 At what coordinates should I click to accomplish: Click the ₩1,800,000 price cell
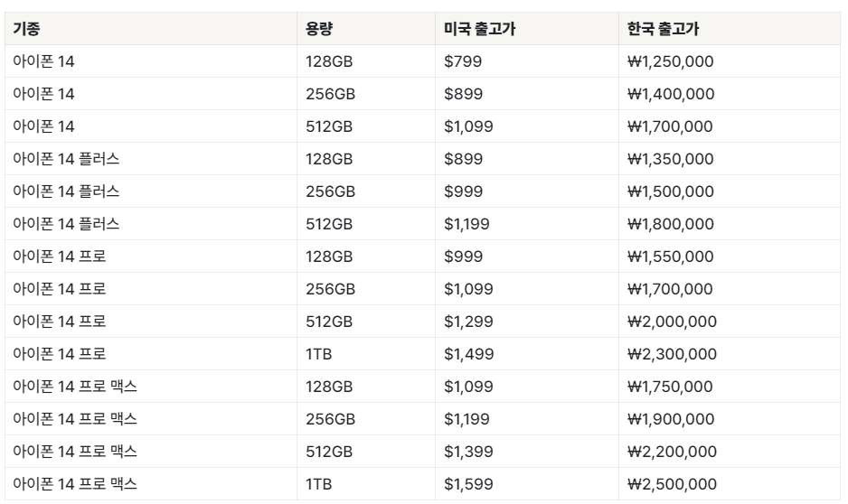pyautogui.click(x=730, y=224)
